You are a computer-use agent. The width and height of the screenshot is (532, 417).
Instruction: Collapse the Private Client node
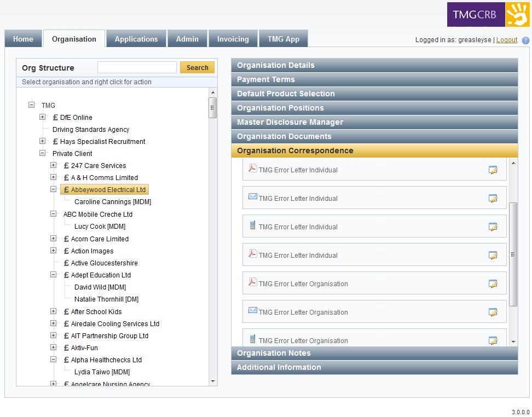click(42, 153)
